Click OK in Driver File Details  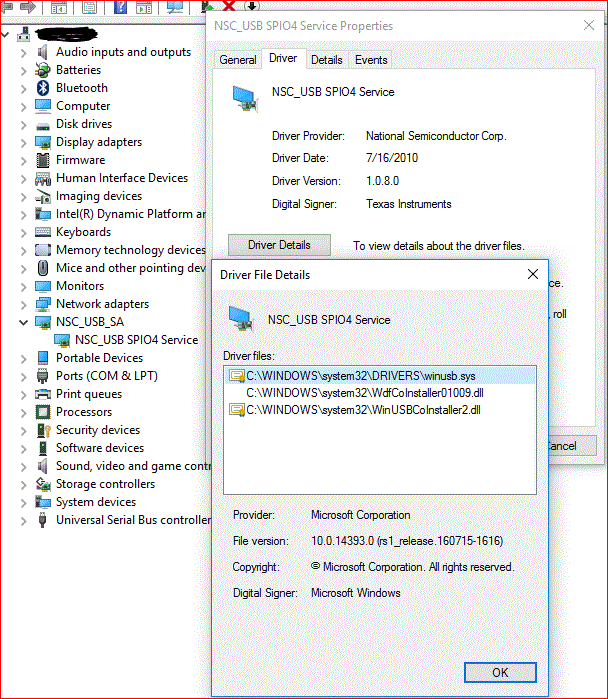tap(500, 672)
